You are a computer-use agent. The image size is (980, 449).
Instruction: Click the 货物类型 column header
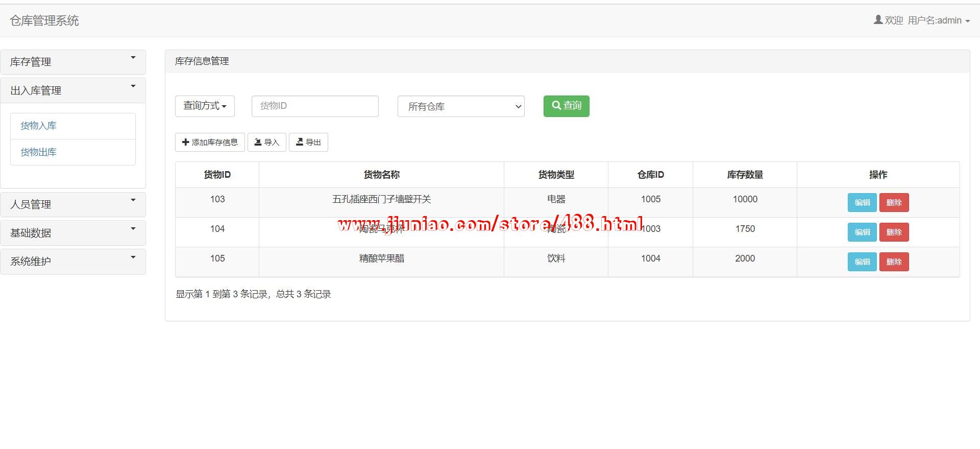point(556,175)
